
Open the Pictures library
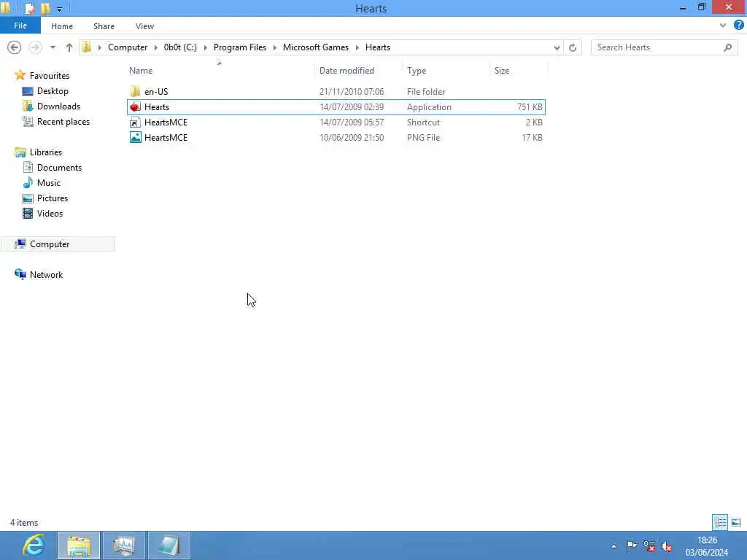[53, 198]
